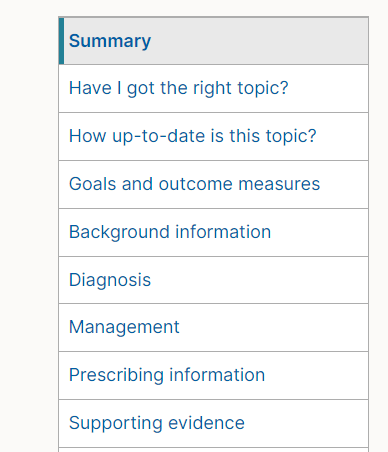Select the 'outcome measures' navigation entry
This screenshot has height=452, width=388.
click(194, 184)
